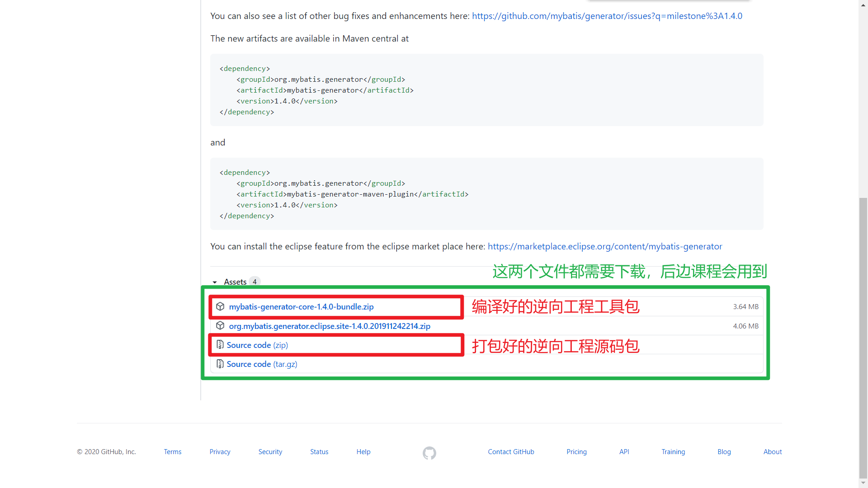The height and width of the screenshot is (488, 868).
Task: Open Privacy in the footer
Action: (220, 452)
